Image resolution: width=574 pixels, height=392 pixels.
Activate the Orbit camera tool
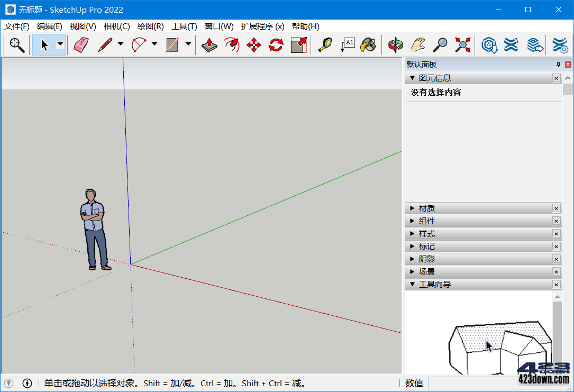[x=395, y=45]
